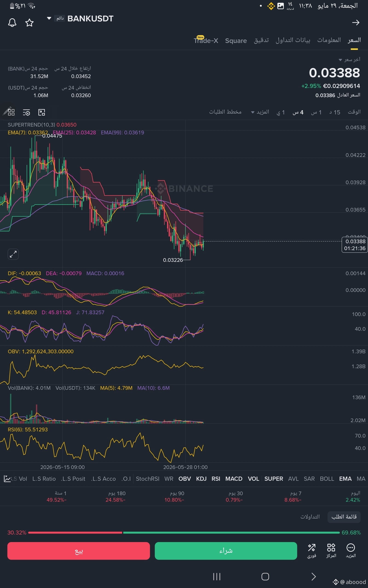Toggle the SAR indicator
368x588 pixels.
pyautogui.click(x=309, y=479)
